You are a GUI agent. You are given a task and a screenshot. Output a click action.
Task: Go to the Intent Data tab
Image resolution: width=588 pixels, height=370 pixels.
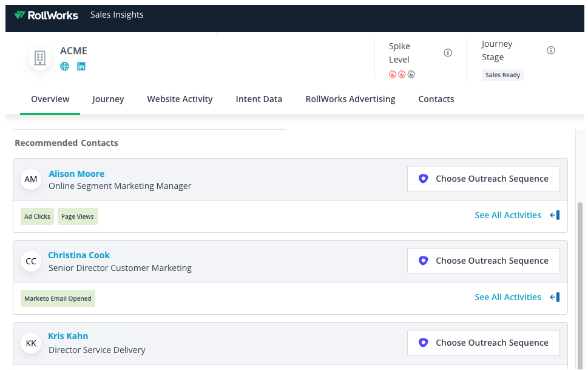259,99
